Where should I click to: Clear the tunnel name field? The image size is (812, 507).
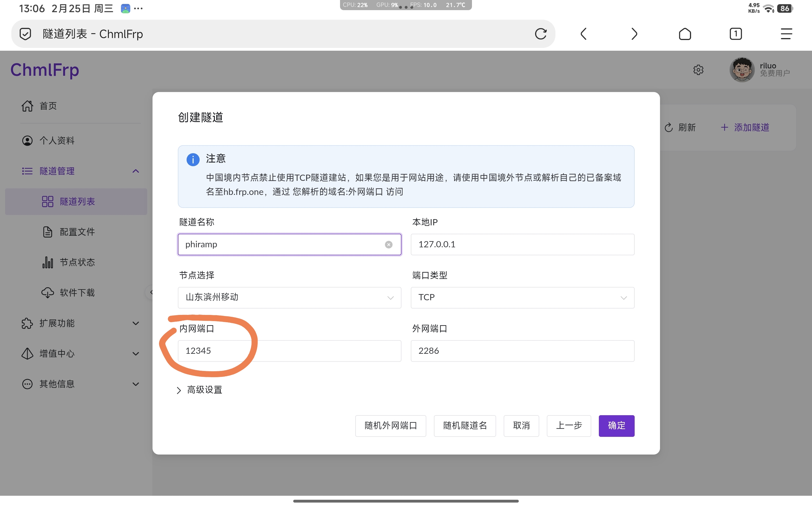389,244
